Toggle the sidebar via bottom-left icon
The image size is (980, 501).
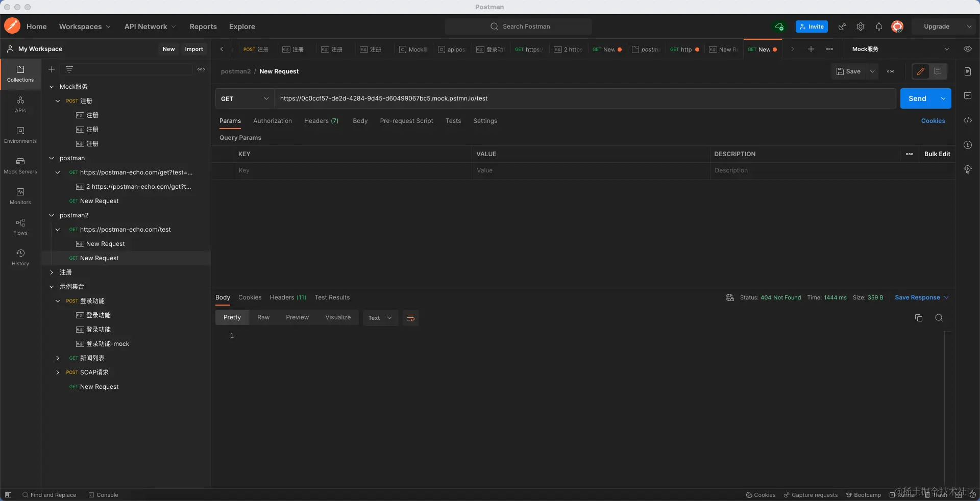click(x=8, y=495)
